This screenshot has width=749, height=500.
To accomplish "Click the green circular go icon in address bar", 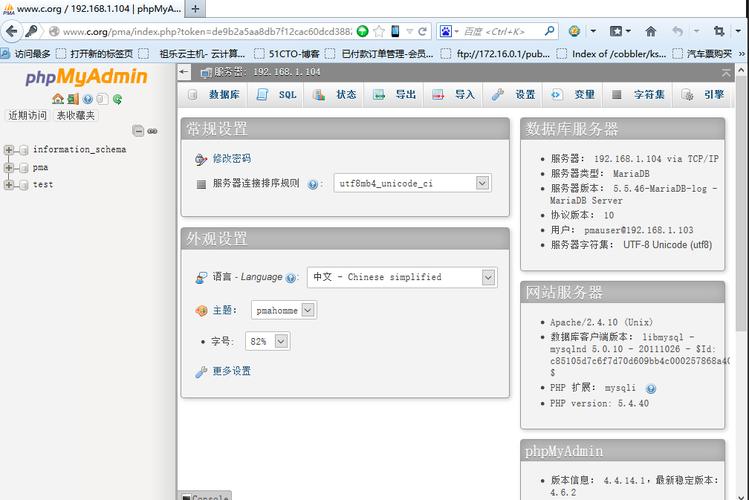I will (363, 32).
